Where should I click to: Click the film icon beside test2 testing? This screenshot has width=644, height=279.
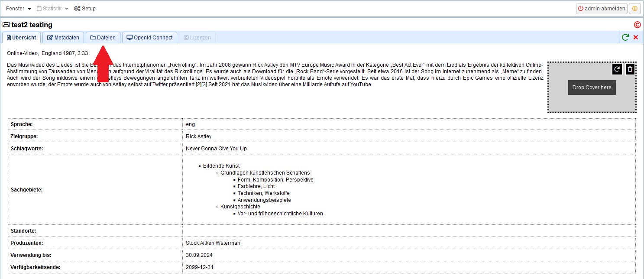6,25
